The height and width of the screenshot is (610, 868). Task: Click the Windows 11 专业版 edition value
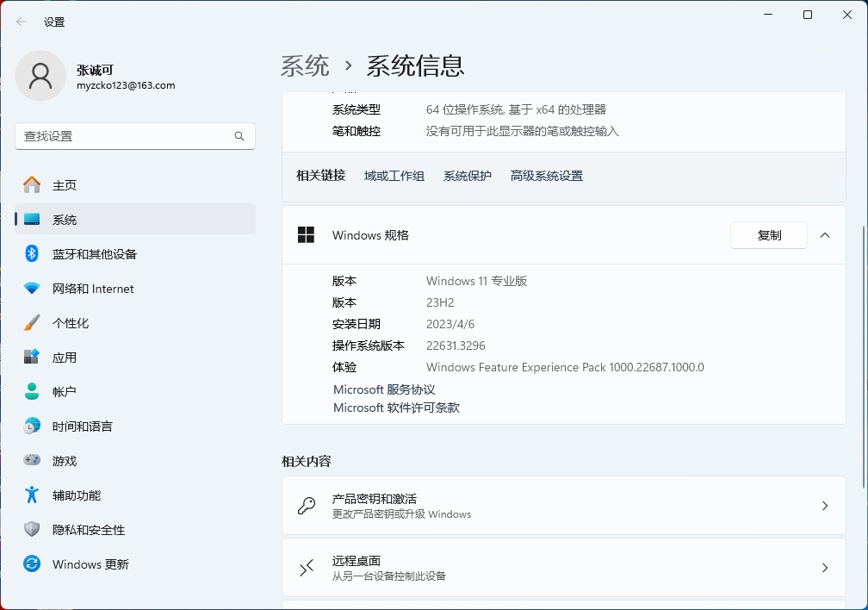click(x=477, y=281)
